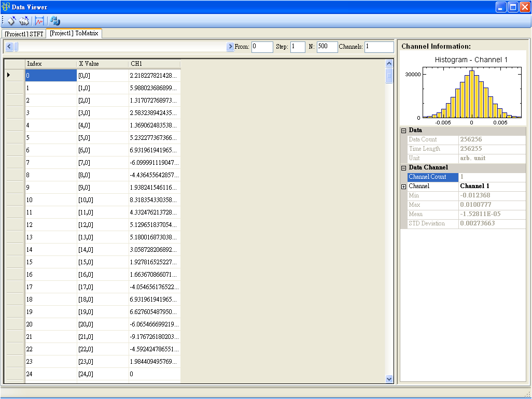
Task: Click the single-page export toolbar icon
Action: [12, 21]
